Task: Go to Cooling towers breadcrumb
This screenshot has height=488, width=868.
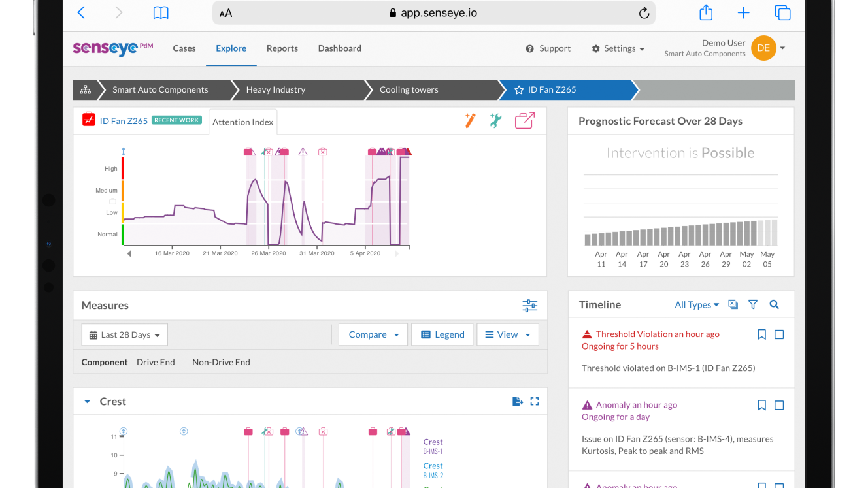Action: pos(409,90)
